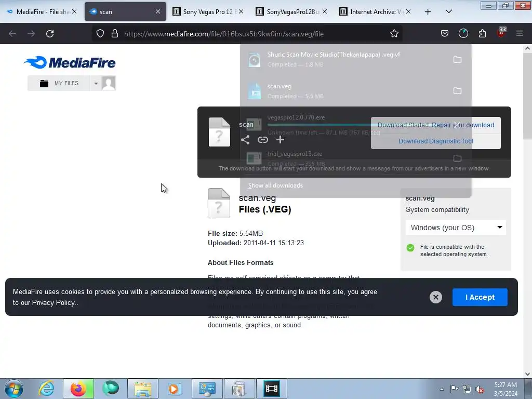Click the share icon under scan

point(245,140)
